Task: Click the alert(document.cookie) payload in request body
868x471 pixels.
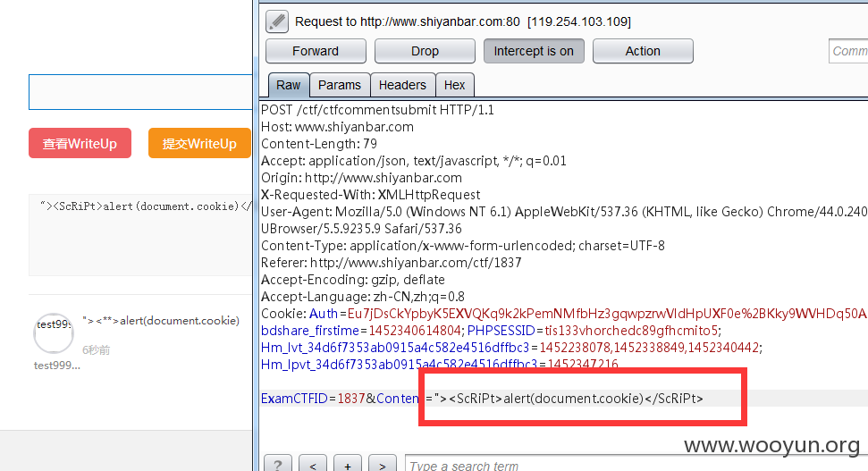Action: (x=574, y=399)
